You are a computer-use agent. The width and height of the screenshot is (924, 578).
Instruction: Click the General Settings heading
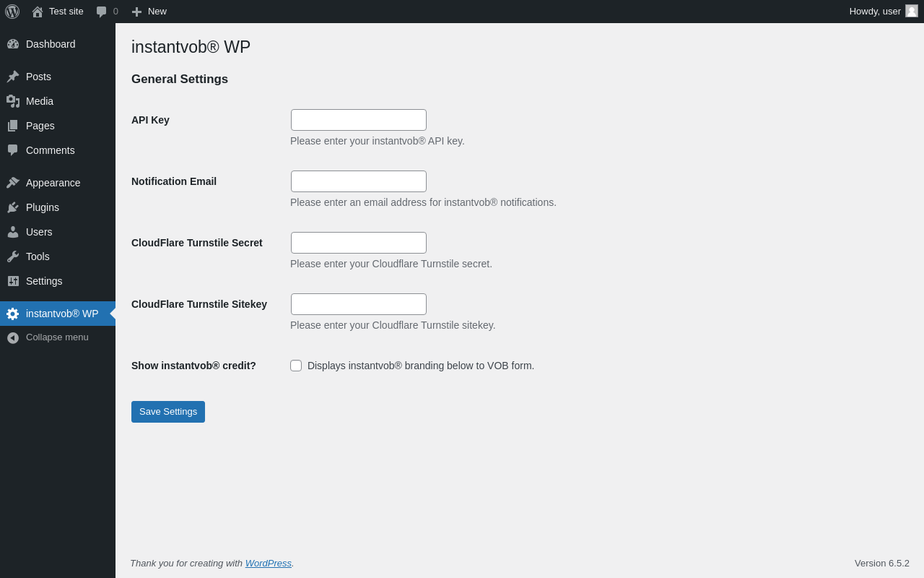[x=180, y=79]
